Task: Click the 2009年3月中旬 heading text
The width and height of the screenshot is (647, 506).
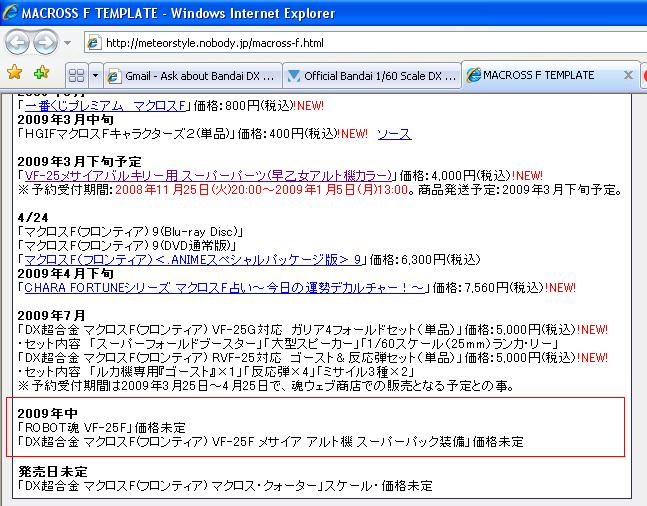Action: tap(66, 120)
